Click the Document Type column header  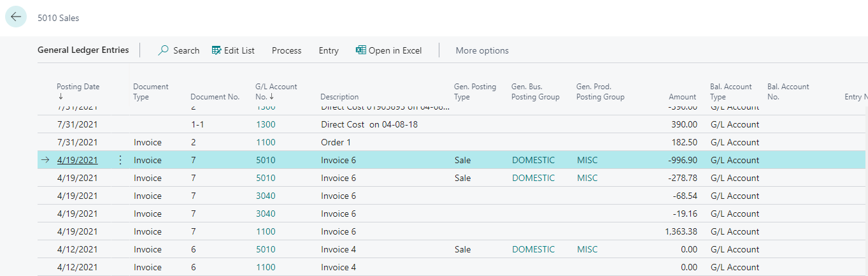click(x=151, y=91)
